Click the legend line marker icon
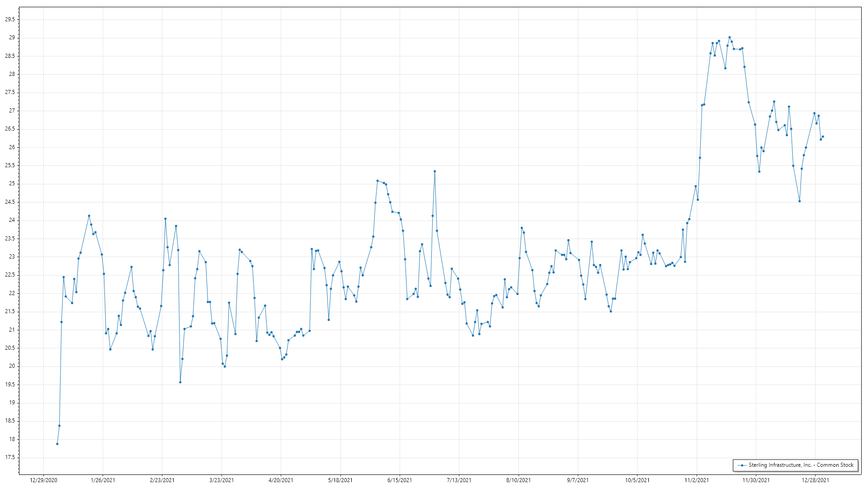 pyautogui.click(x=742, y=465)
